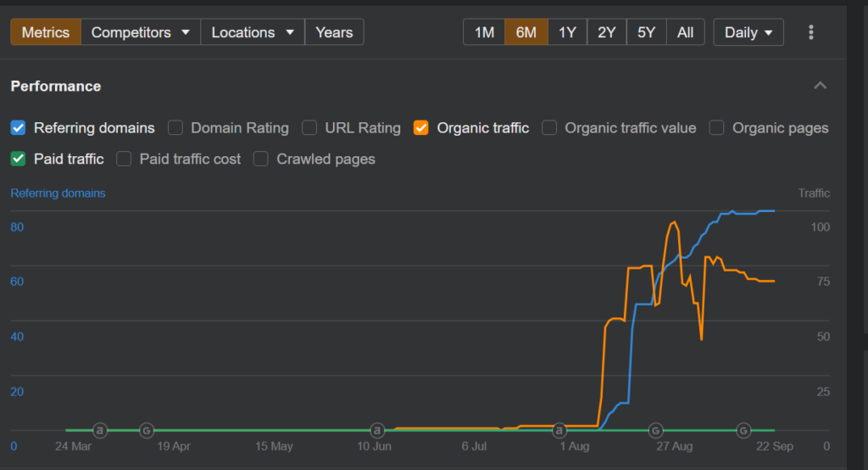The height and width of the screenshot is (470, 868).
Task: Enable the Crawled pages checkbox
Action: (261, 159)
